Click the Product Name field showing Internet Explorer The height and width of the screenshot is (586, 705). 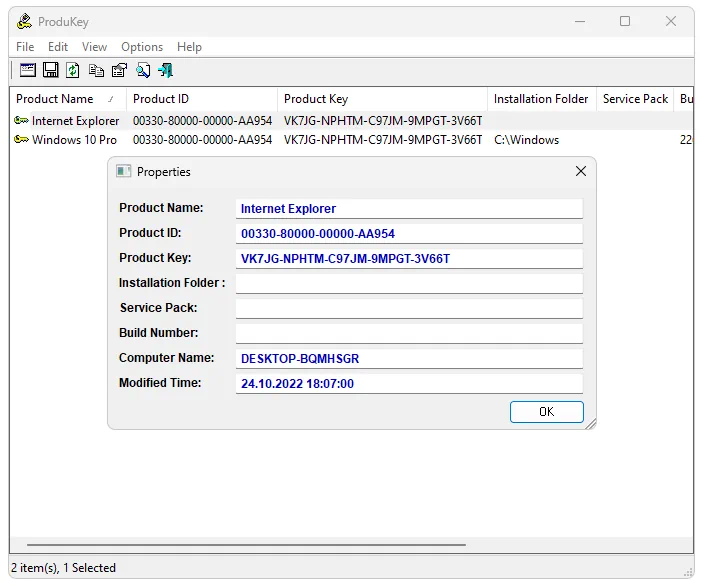click(x=409, y=209)
